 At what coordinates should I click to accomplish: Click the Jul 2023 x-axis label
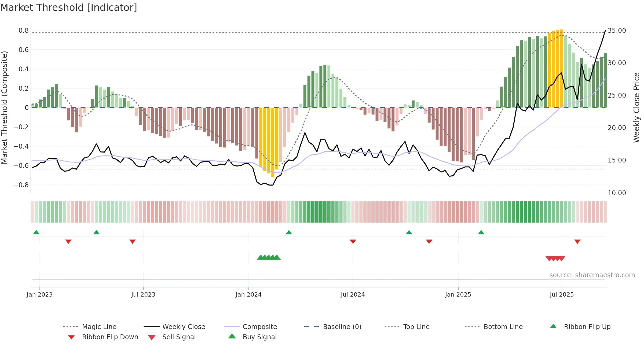click(x=143, y=294)
